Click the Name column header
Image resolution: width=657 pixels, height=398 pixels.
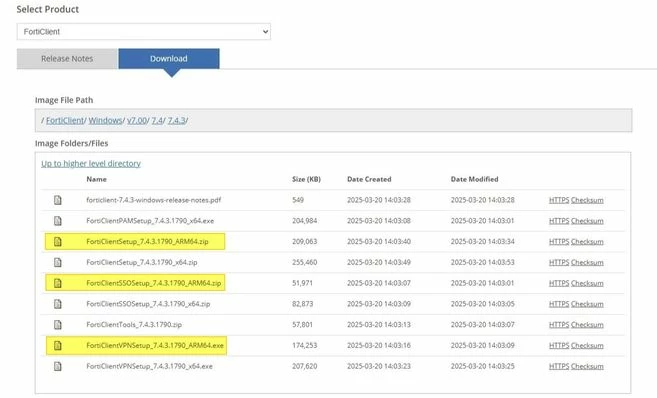(96, 179)
